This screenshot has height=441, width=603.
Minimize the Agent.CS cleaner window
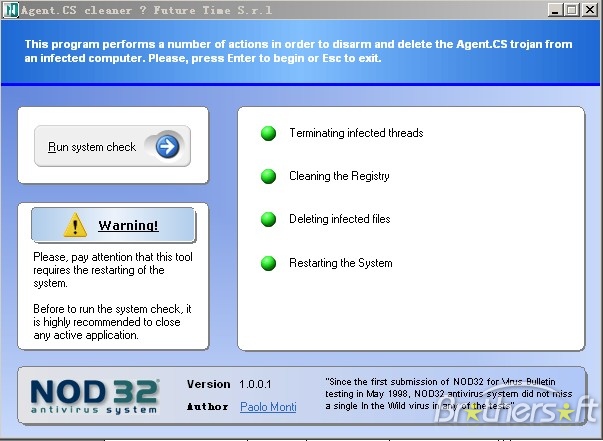pyautogui.click(x=555, y=10)
